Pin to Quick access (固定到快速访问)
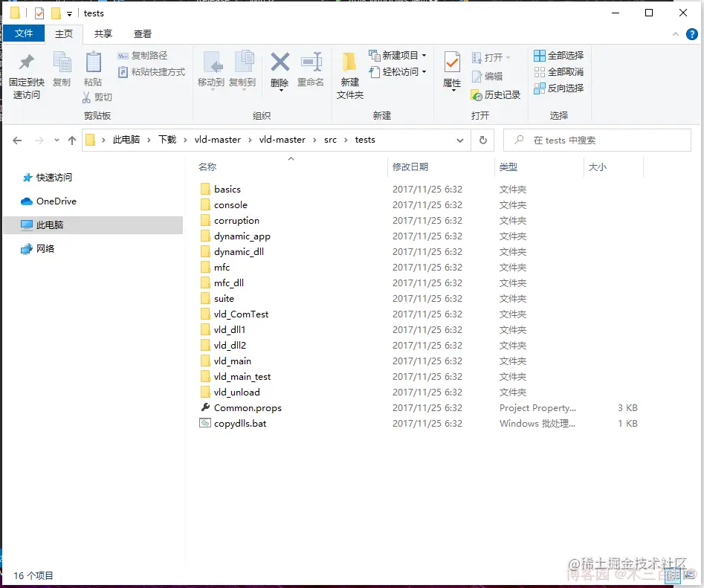The height and width of the screenshot is (588, 704). point(27,75)
